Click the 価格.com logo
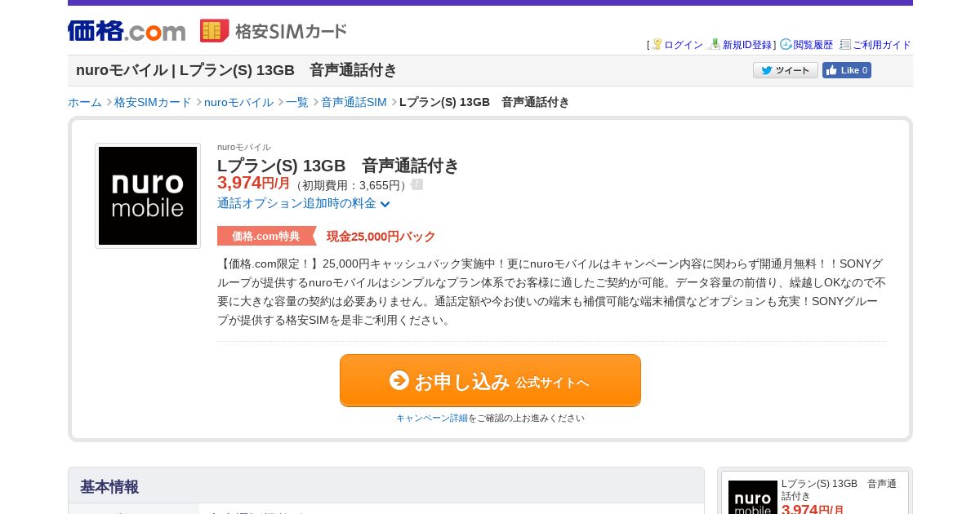 [127, 31]
